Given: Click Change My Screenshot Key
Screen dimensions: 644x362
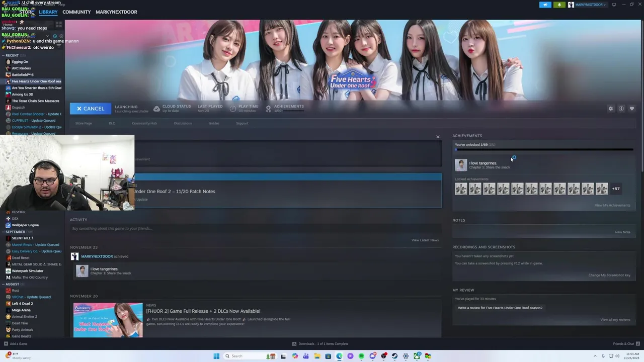Looking at the screenshot, I should coord(609,275).
